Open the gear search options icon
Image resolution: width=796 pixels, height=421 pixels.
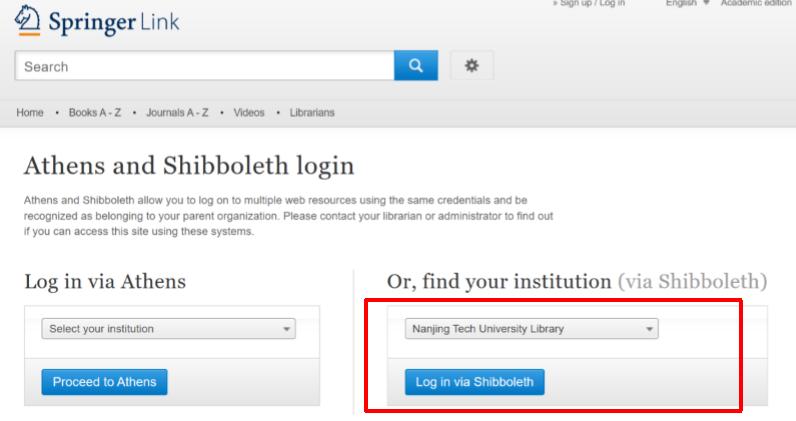[x=472, y=66]
